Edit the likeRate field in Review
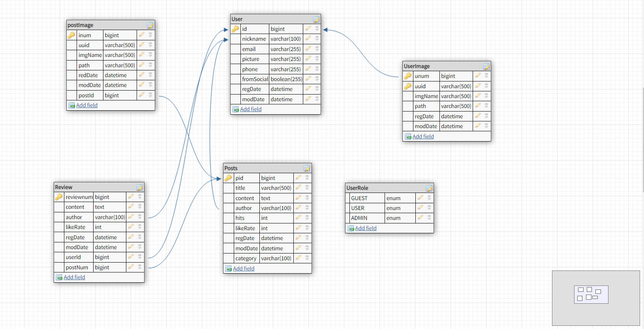The height and width of the screenshot is (329, 644). [131, 227]
